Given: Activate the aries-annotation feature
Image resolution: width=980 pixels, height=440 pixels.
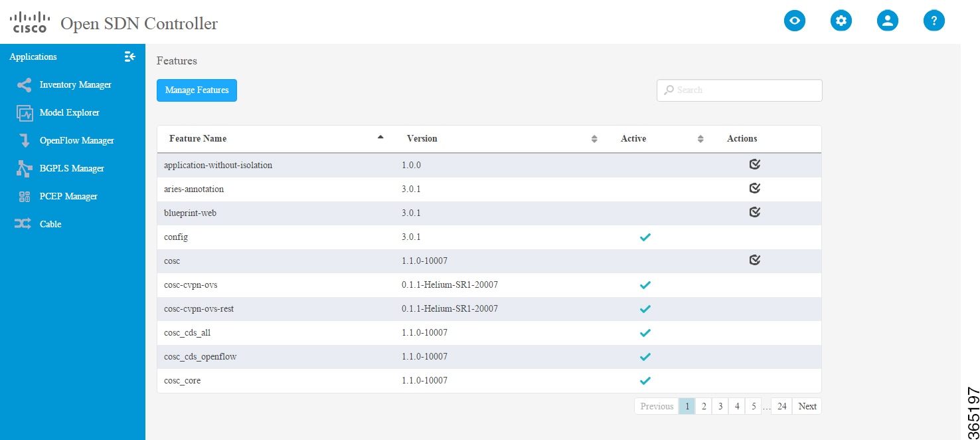Looking at the screenshot, I should tap(755, 188).
